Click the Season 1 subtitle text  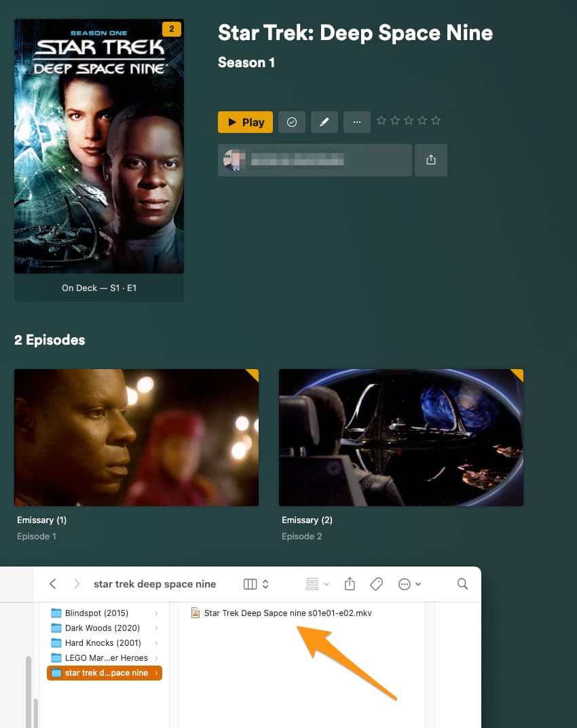246,62
